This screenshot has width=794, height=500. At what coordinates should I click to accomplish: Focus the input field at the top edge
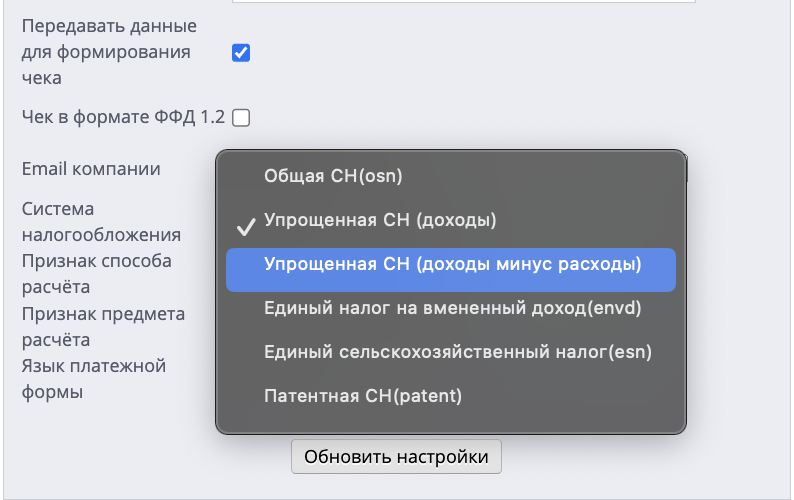[463, 2]
